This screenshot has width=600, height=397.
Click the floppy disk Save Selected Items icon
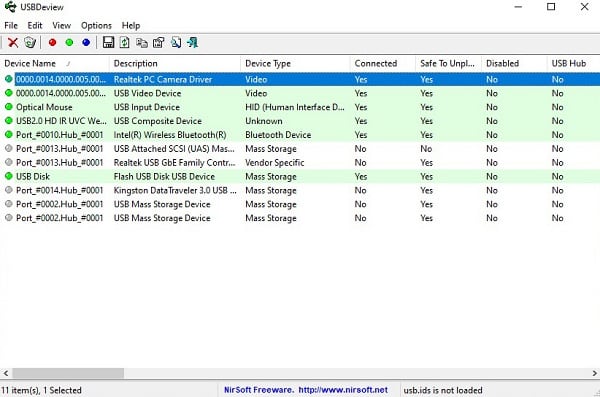[108, 42]
